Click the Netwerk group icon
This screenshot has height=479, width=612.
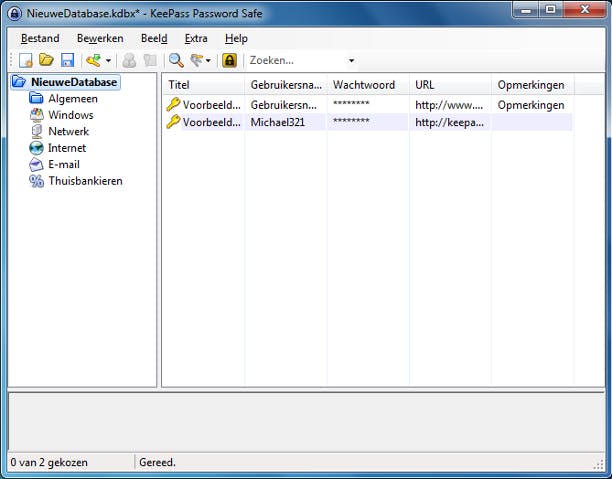tap(37, 132)
